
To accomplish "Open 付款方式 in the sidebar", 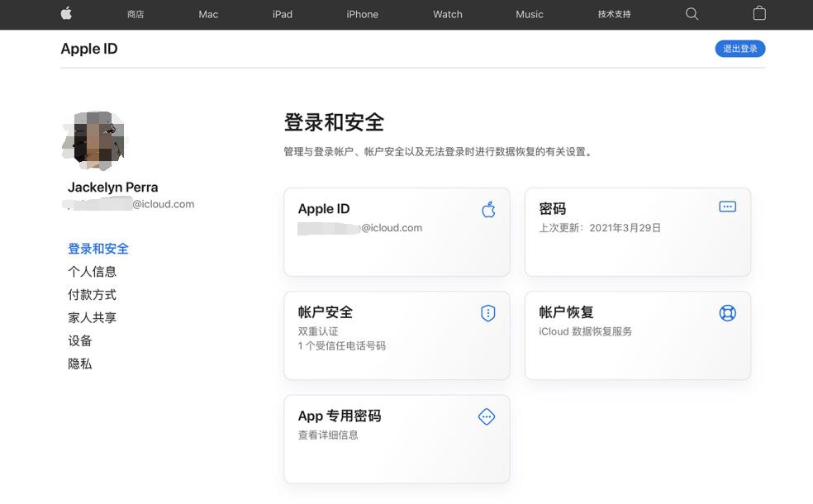I will click(92, 295).
